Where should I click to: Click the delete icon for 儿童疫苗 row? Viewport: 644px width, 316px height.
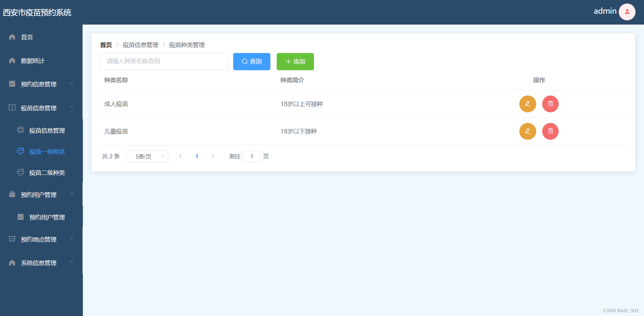click(x=550, y=131)
